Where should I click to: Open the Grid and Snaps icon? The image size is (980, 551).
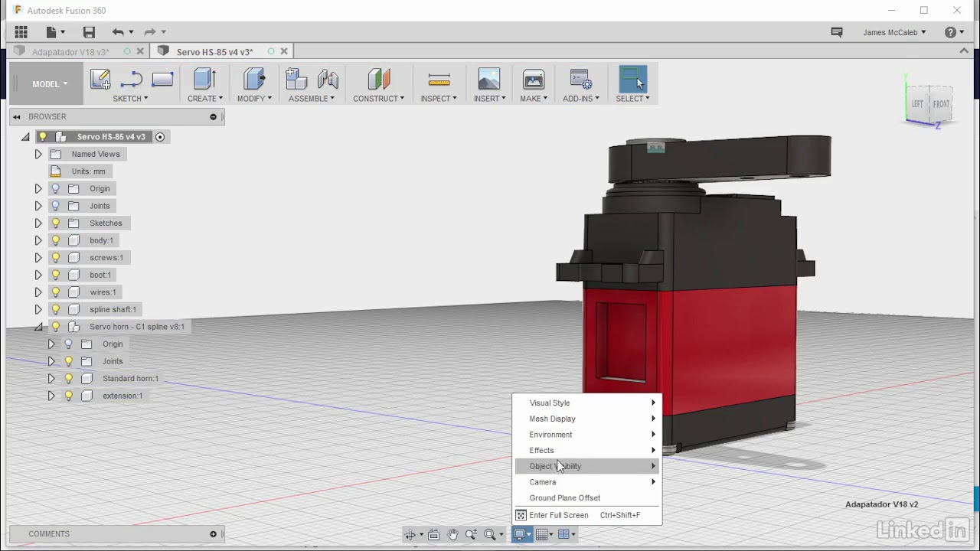pos(541,534)
